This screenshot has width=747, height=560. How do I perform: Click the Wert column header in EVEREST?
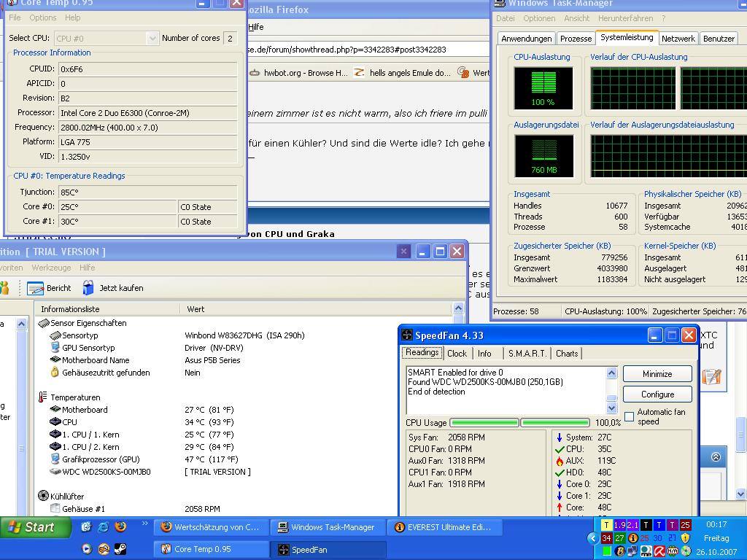point(315,309)
